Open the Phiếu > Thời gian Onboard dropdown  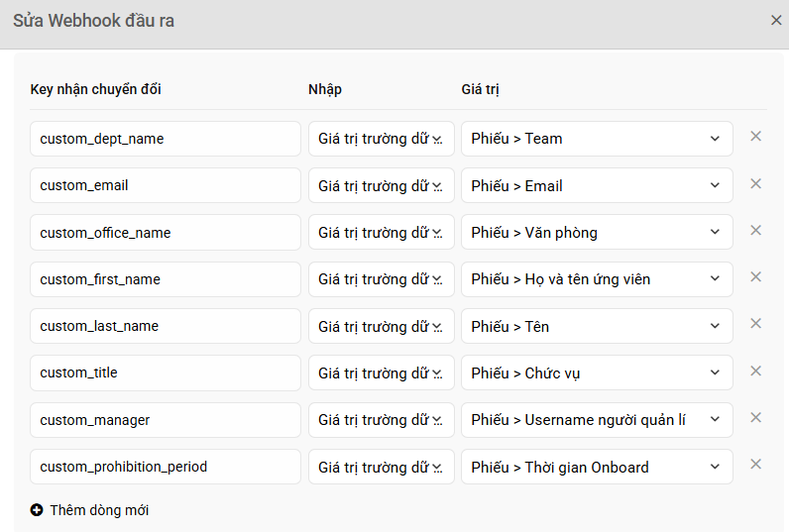click(x=597, y=467)
